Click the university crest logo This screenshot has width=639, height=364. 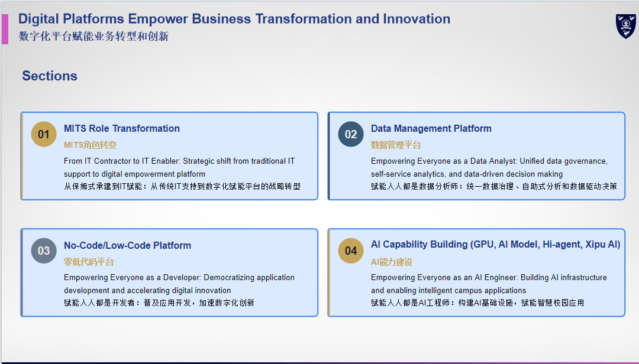pos(625,26)
